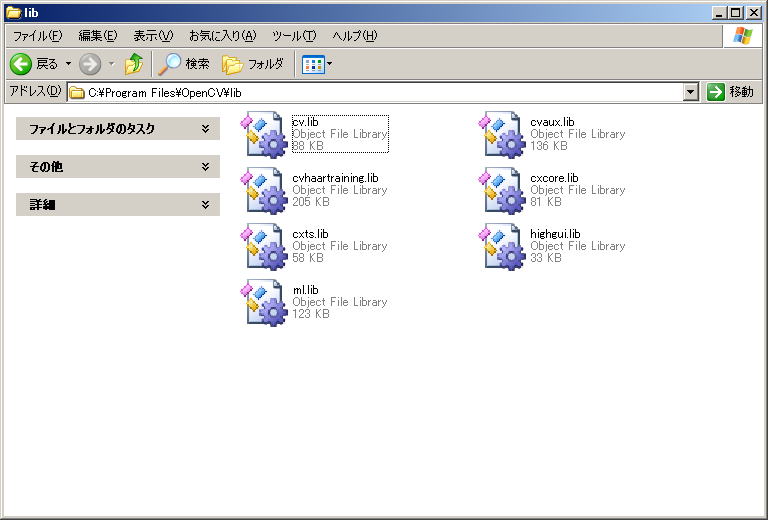768x520 pixels.
Task: Open the お気に入り(A) menu
Action: point(223,36)
